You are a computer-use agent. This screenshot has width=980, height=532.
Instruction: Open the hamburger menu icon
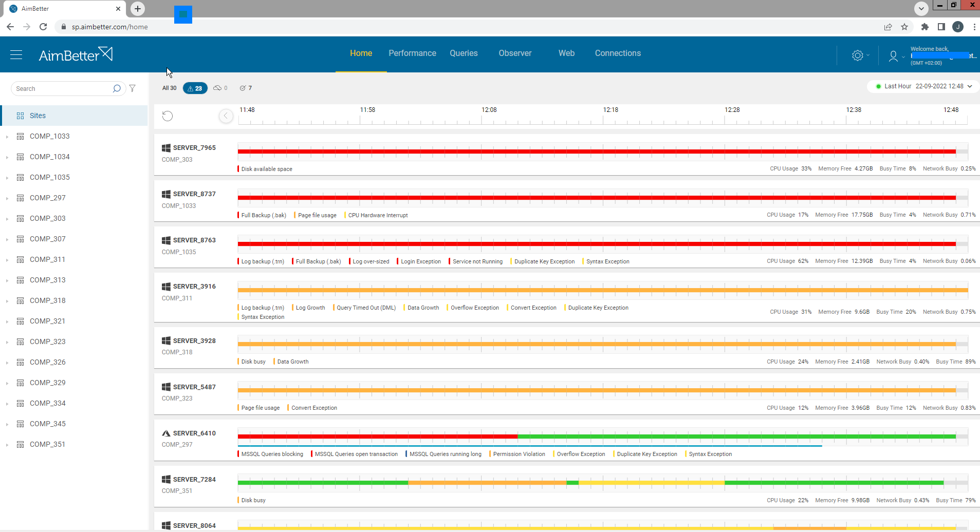[x=16, y=55]
